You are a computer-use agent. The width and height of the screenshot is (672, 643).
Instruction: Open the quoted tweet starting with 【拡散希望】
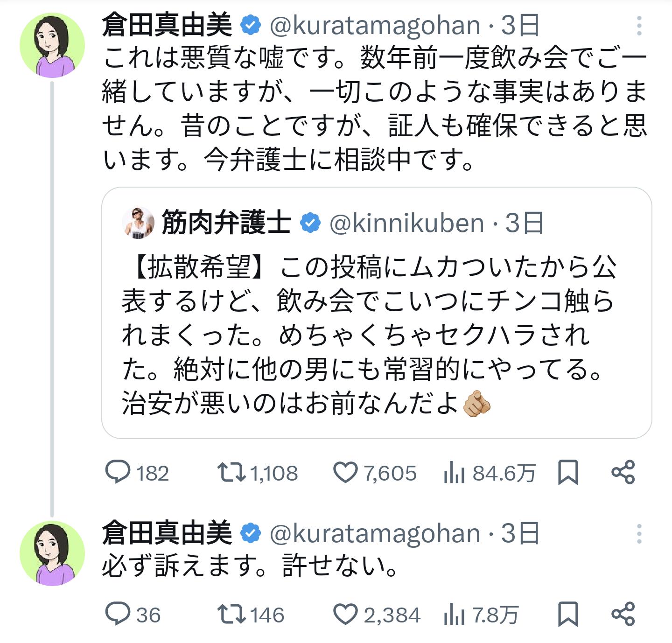coord(369,336)
